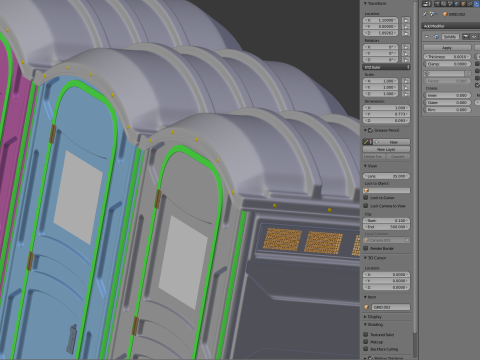Collapse the Grease Pencil panel triangle
Screen dimensions: 480x360
click(365, 130)
